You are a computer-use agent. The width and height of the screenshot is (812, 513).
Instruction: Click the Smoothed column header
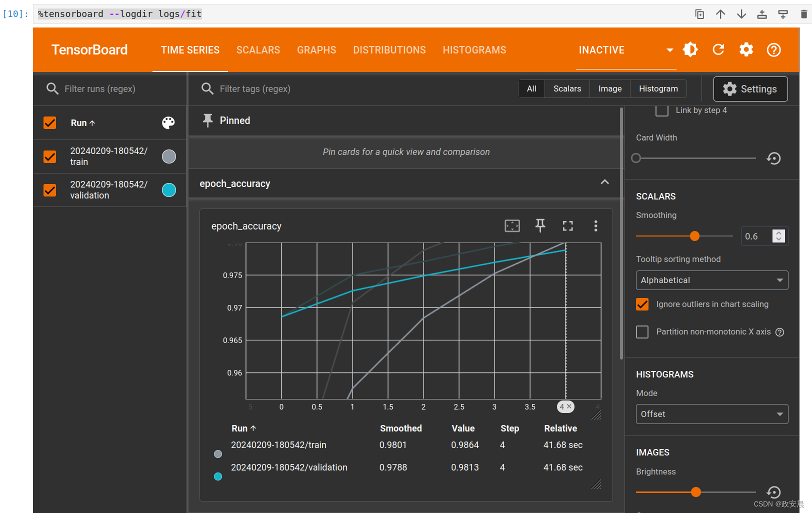click(401, 428)
